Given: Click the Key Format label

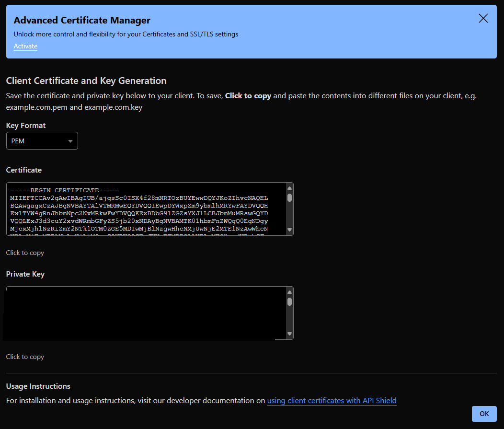Looking at the screenshot, I should tap(26, 126).
